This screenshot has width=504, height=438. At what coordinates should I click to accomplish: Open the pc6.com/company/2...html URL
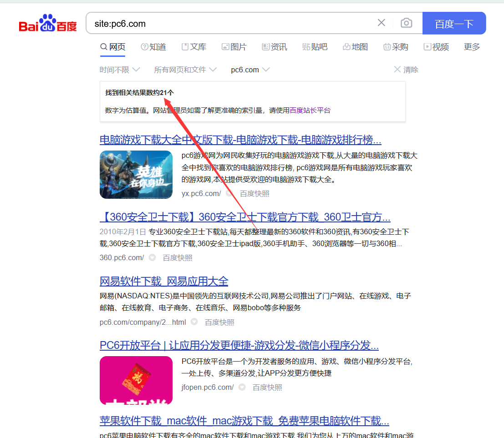pos(143,322)
